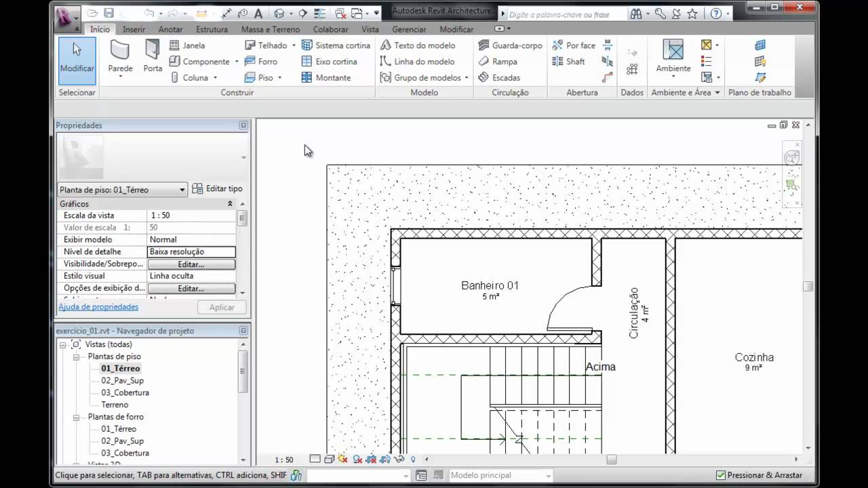
Task: Click Nível de detalhe value field
Action: click(x=192, y=251)
